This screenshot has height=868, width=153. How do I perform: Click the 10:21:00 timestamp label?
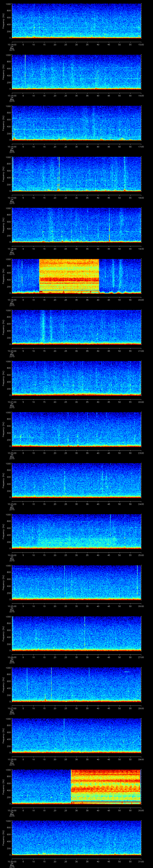[x=12, y=402]
